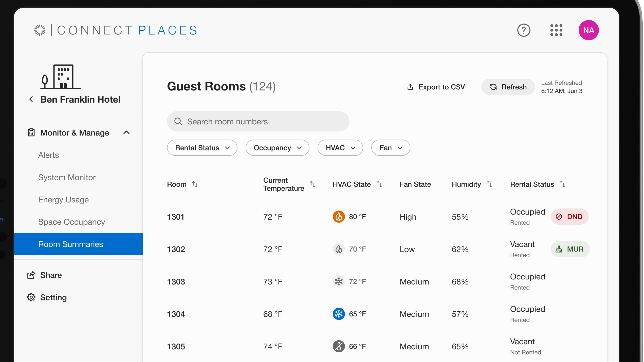
Task: Toggle sort on Humidity column
Action: (489, 184)
